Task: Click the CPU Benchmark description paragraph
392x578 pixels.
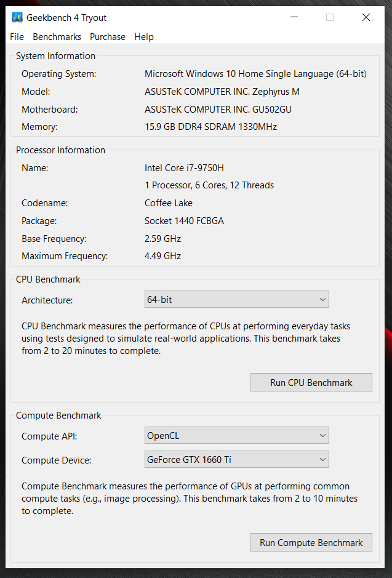Action: click(186, 339)
